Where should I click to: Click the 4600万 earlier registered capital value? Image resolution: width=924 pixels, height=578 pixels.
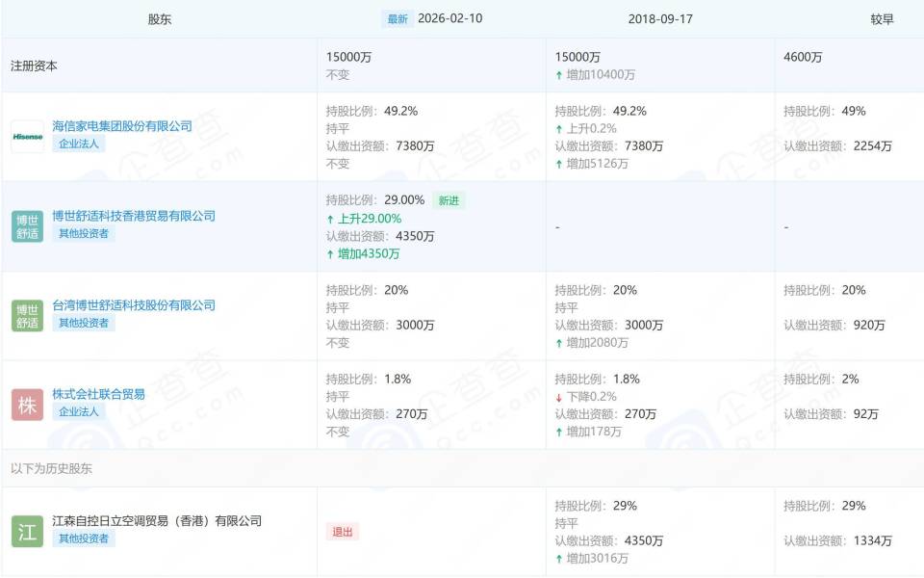[803, 57]
